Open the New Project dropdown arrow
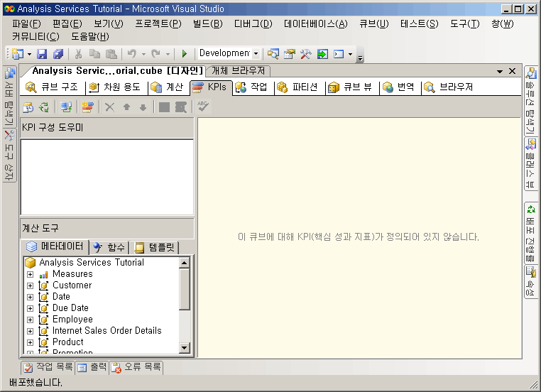Viewport: 541px width, 392px height. [29, 54]
